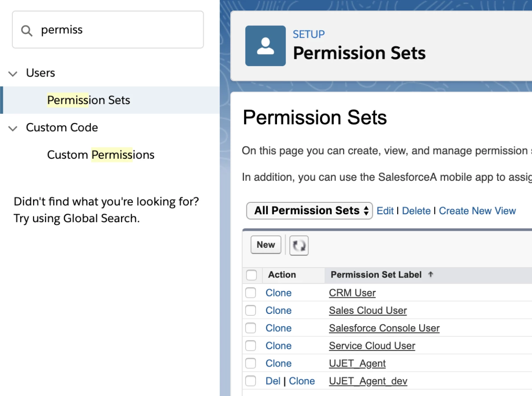Check the checkbox next to CRM User
The width and height of the screenshot is (532, 396).
(251, 292)
